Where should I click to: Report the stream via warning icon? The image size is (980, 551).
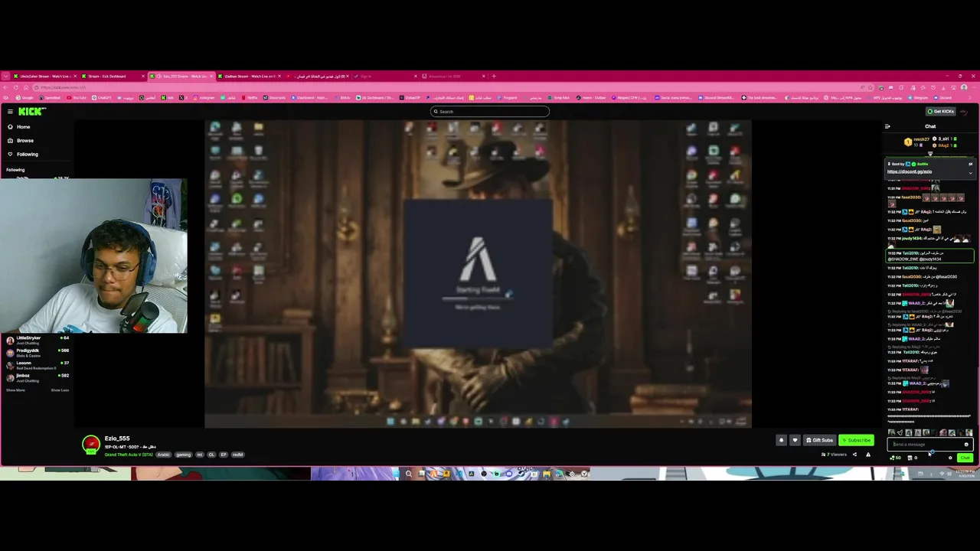point(868,455)
